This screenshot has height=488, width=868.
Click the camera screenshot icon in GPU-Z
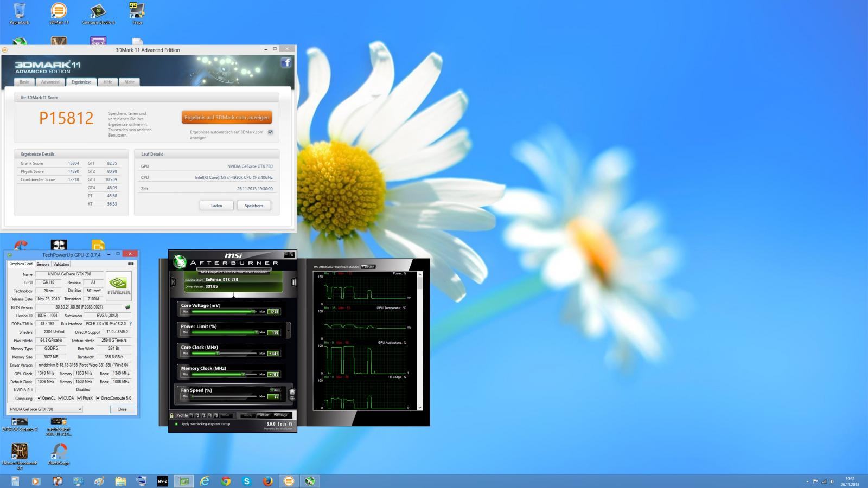point(130,264)
